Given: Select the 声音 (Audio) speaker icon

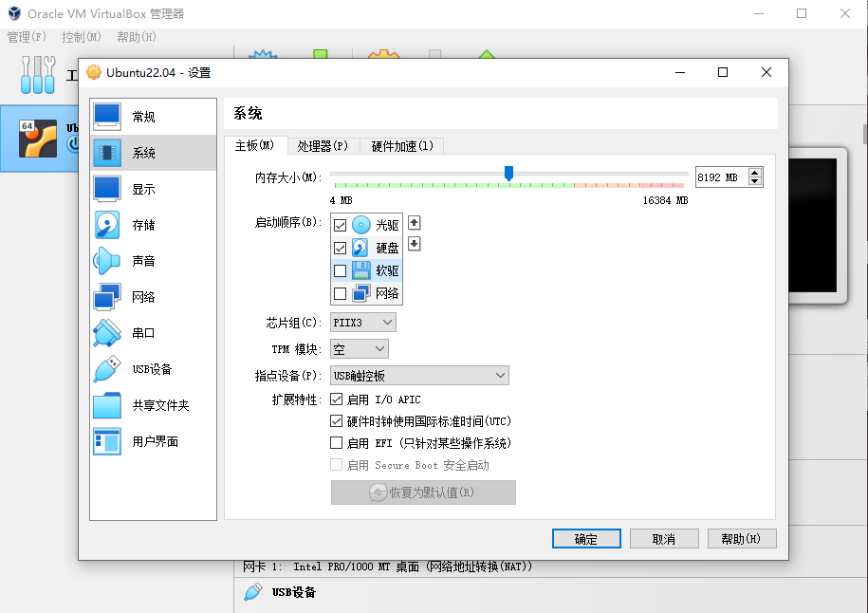Looking at the screenshot, I should tap(107, 261).
